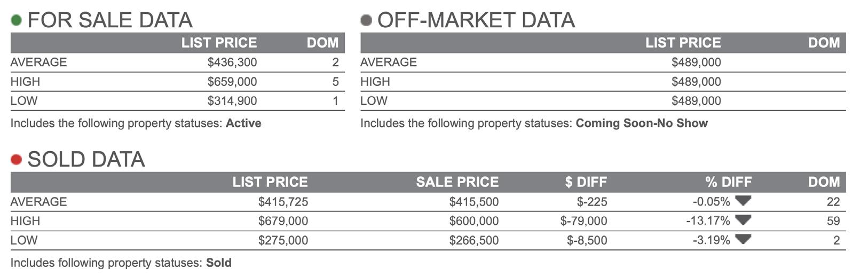Click the down arrow beside -0.05%
This screenshot has width=868, height=276.
click(743, 201)
